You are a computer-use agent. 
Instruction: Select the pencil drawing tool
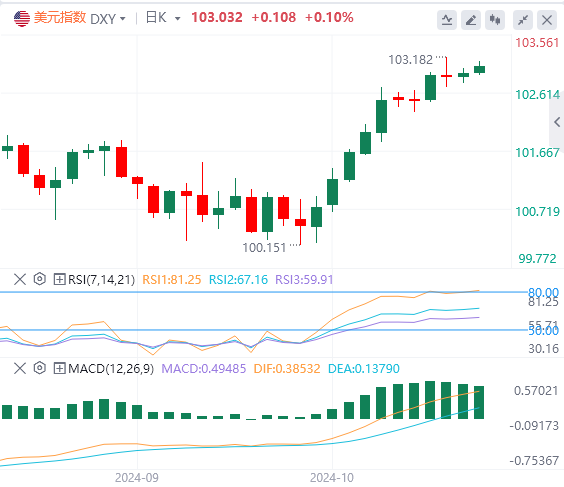pos(471,20)
